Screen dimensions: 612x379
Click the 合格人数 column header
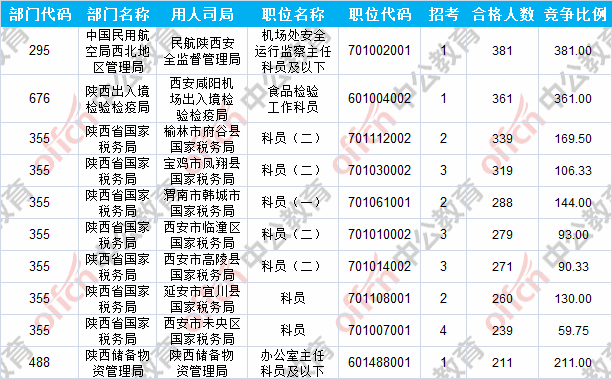[x=502, y=14]
